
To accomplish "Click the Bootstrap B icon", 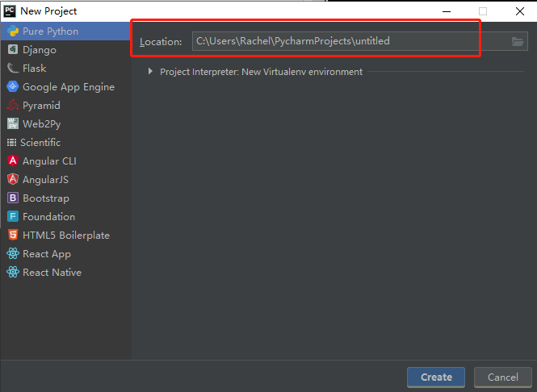I will 13,198.
